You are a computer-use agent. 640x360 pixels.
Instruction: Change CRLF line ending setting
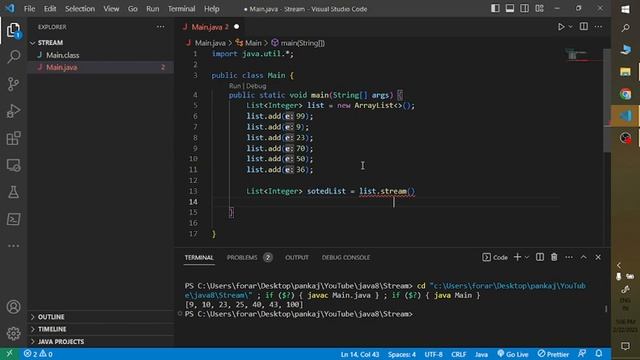(458, 354)
